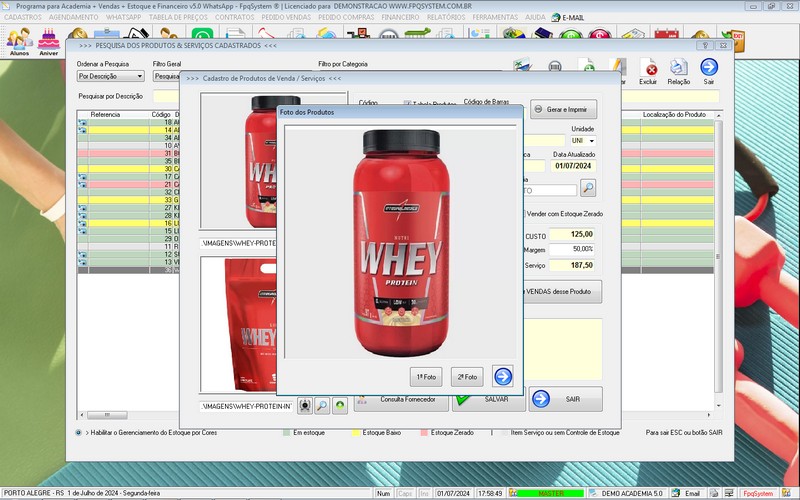Click the green WhatsApp toolbar icon

tap(202, 34)
